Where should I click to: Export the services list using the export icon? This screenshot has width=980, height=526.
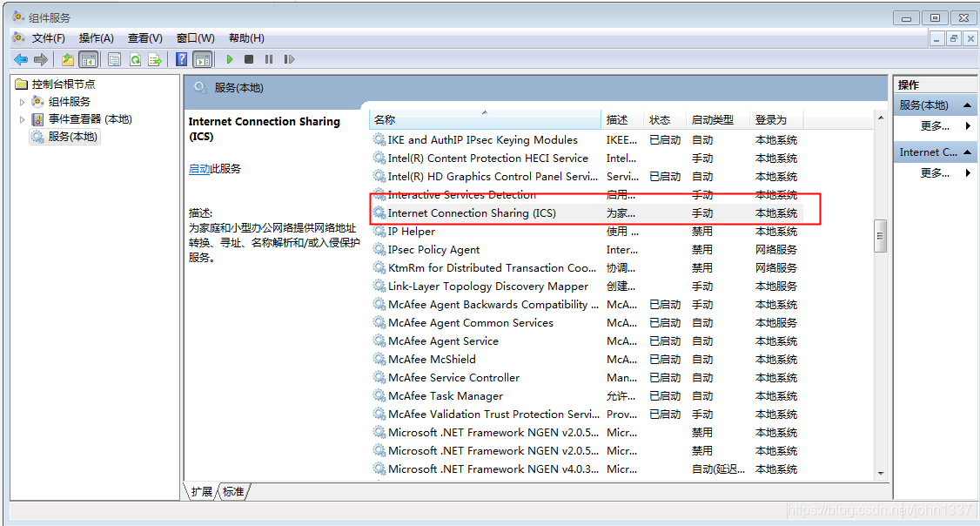[x=155, y=59]
